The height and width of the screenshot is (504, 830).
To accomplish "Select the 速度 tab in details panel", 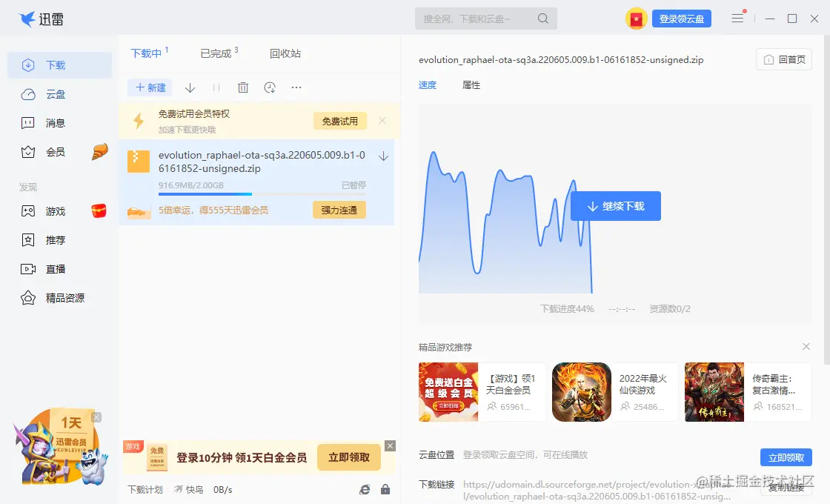I will pos(428,85).
